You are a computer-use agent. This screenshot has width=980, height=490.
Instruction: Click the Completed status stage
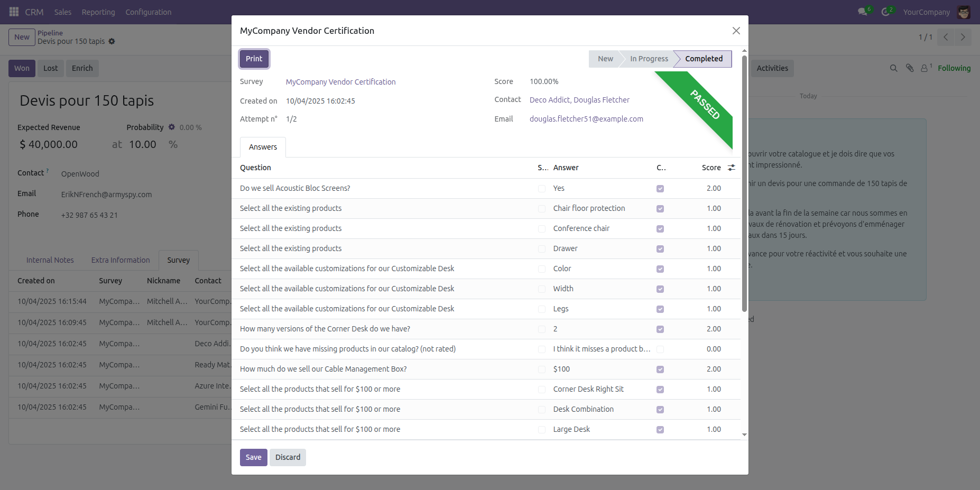(x=704, y=59)
